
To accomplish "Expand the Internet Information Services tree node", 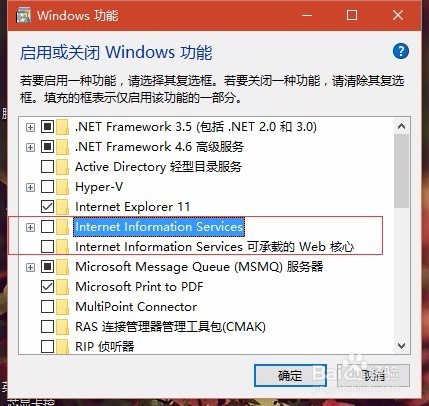I will click(30, 227).
